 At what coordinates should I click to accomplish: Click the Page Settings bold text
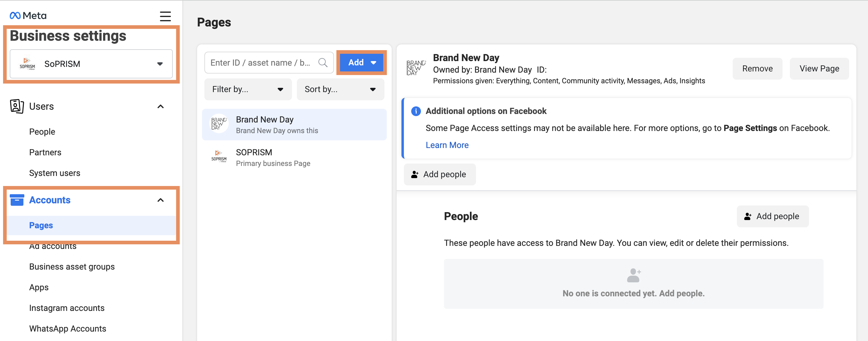tap(750, 128)
